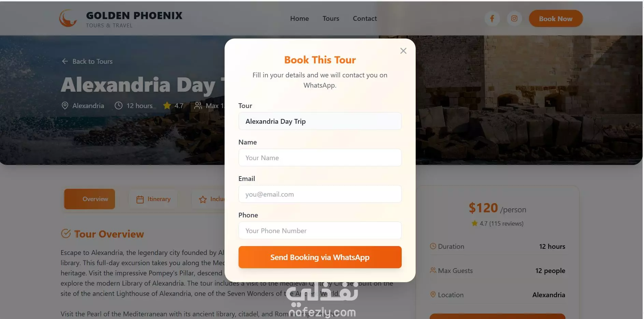Focus the Your Name input field
Screen dimensions: 644x319
(x=320, y=157)
